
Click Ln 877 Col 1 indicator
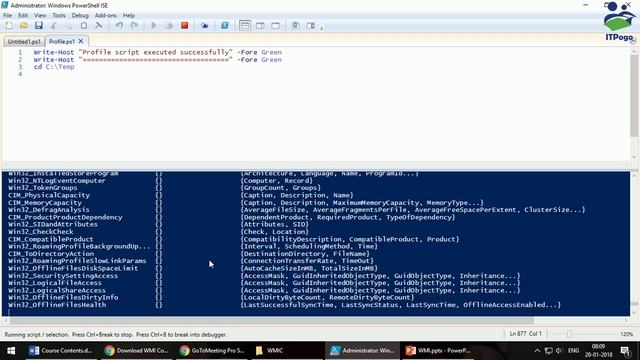pyautogui.click(x=525, y=334)
